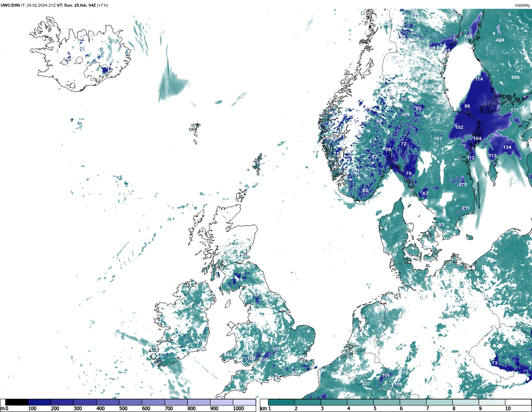Click the map value "93" in southern Sweden
Image resolution: width=532 pixels, height=412 pixels.
tap(441, 225)
